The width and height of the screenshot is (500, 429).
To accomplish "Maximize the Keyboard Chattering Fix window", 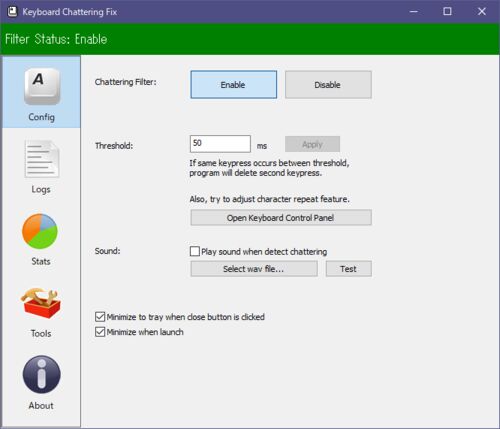I will (x=447, y=12).
